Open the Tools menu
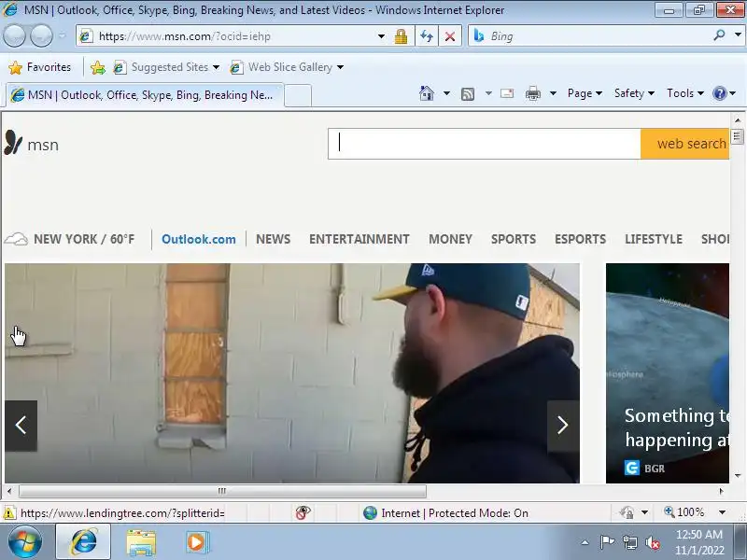The height and width of the screenshot is (560, 747). 685,93
